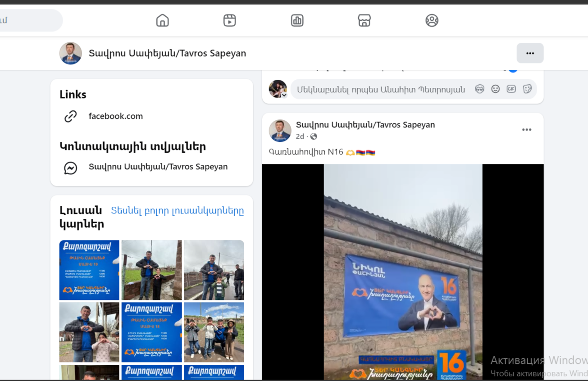Click the page name in the sticky header bar

click(167, 53)
